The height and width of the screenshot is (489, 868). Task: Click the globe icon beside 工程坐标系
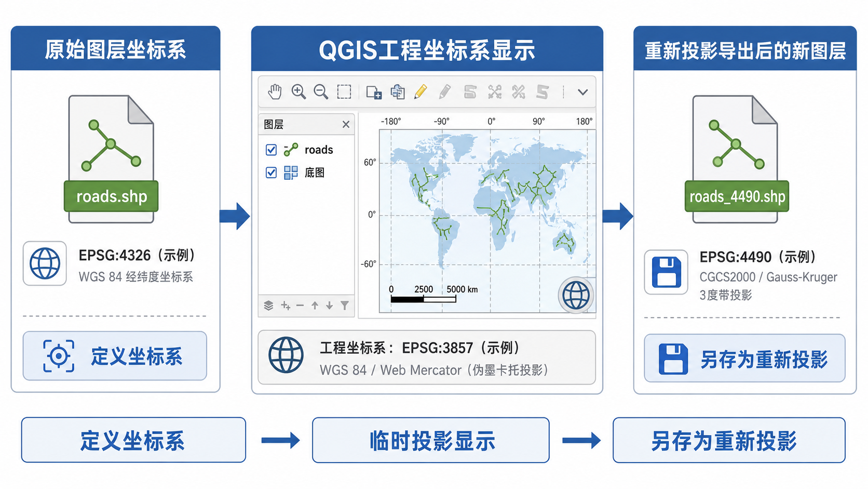[286, 355]
